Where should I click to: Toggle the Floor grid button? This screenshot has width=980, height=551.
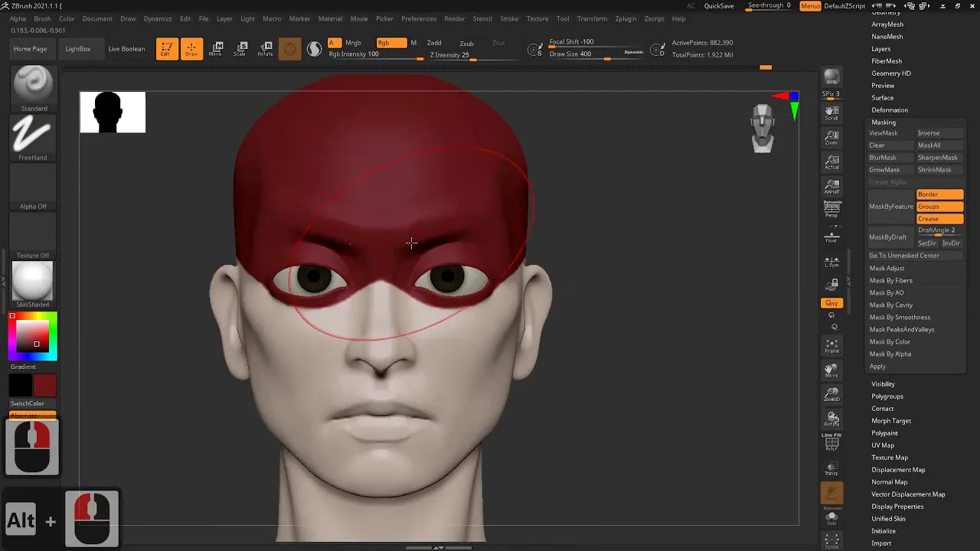(x=831, y=236)
